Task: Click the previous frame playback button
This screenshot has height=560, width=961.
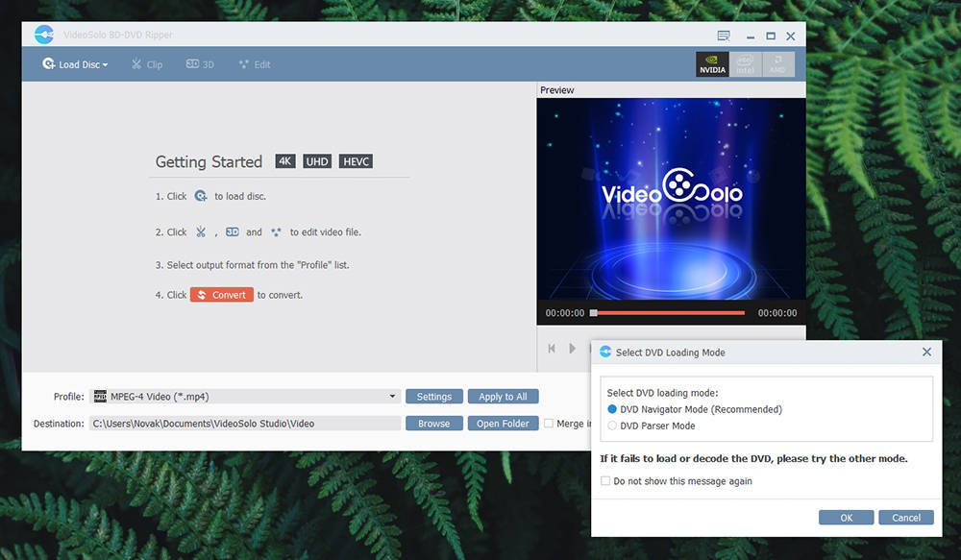Action: click(x=552, y=348)
